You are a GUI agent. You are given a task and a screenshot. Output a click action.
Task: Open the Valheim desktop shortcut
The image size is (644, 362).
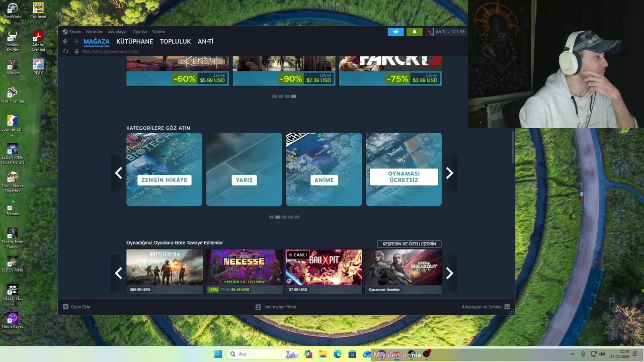12,67
